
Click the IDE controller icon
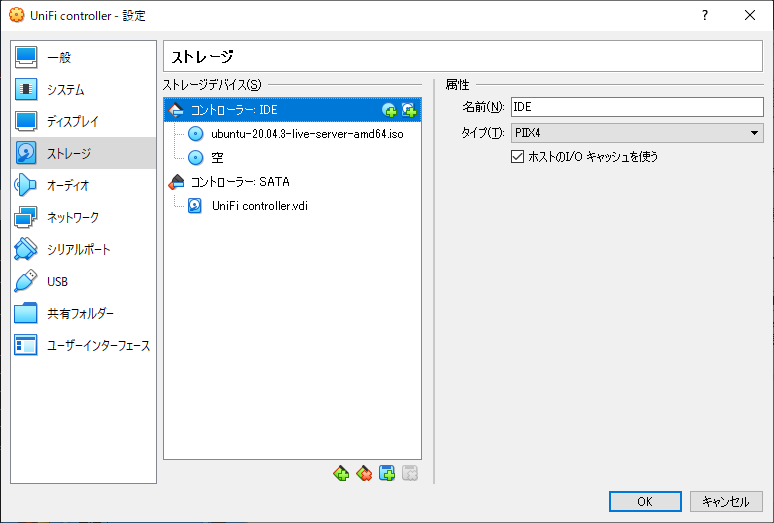click(176, 110)
